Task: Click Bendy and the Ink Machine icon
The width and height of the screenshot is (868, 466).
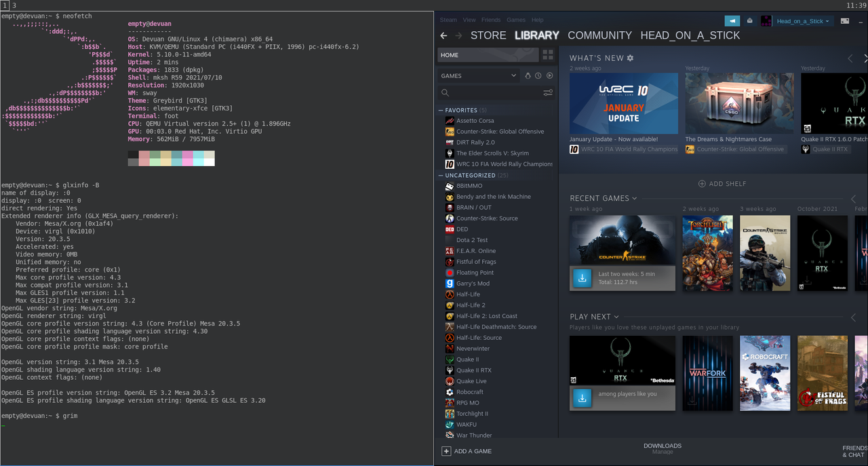Action: (450, 197)
